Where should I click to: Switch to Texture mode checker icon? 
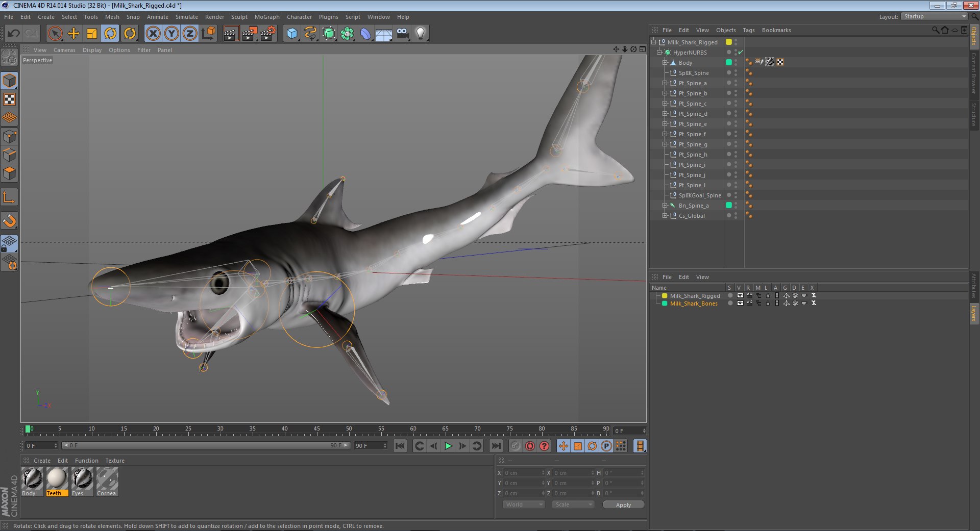[10, 99]
